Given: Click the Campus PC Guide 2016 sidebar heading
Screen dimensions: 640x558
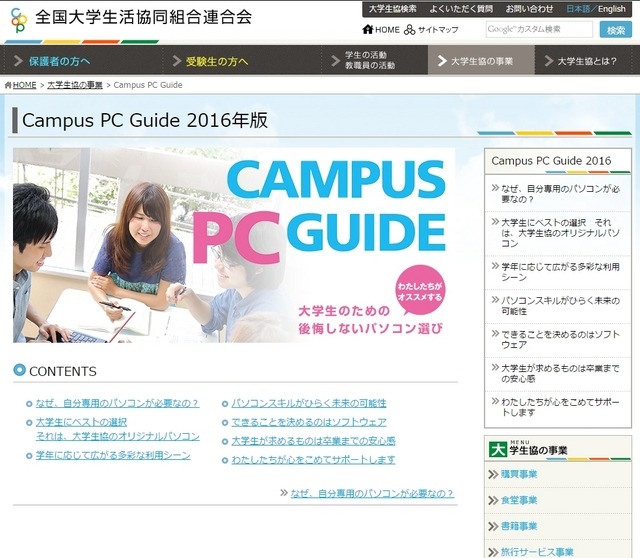Looking at the screenshot, I should 551,160.
